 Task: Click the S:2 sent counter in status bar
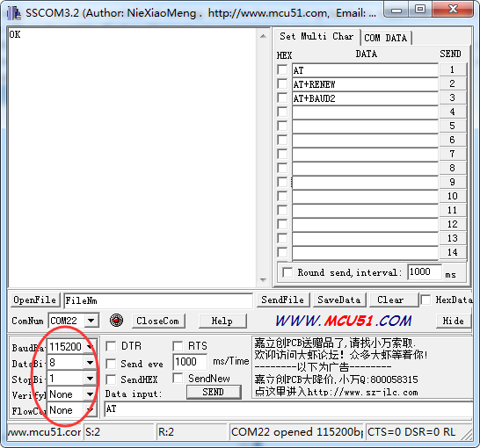point(119,432)
